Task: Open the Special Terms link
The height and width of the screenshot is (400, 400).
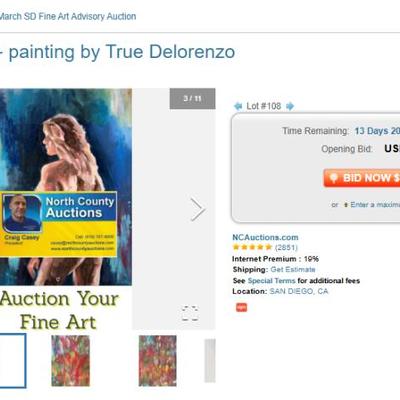Action: coord(272,281)
